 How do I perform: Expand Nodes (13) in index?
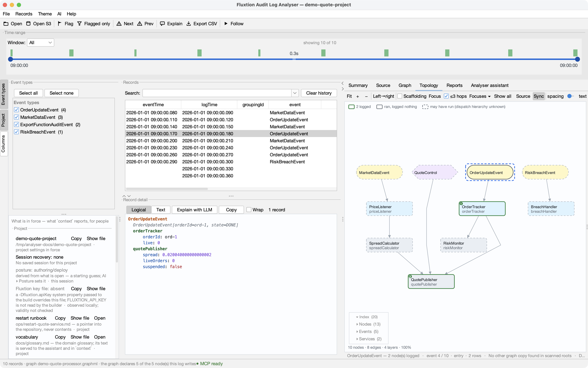(357, 324)
